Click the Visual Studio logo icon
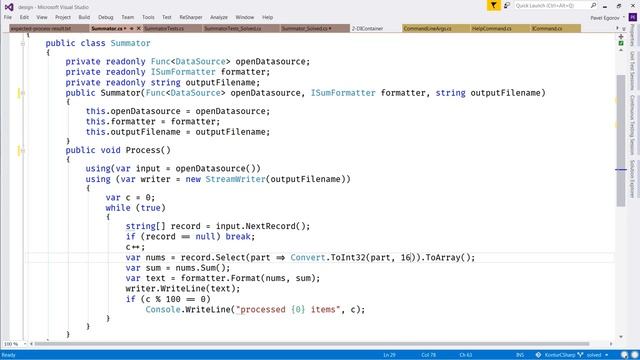Viewport: 640px width, 360px height. click(x=9, y=7)
